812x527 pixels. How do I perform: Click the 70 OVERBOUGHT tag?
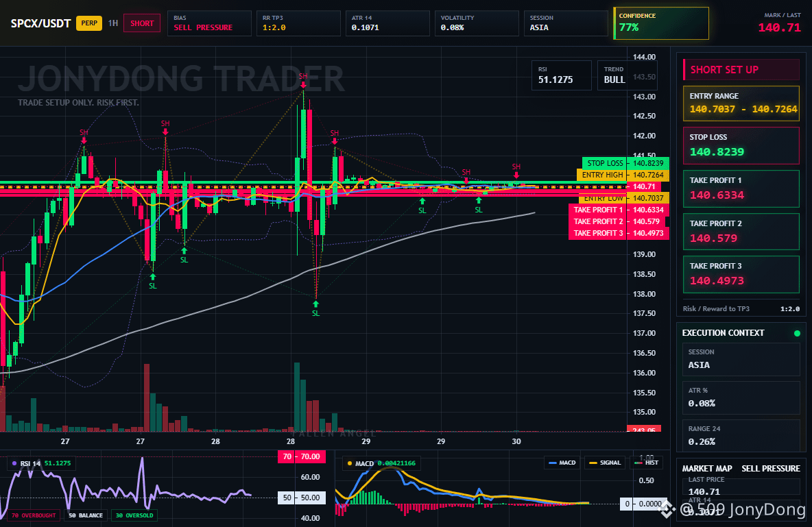[x=33, y=515]
